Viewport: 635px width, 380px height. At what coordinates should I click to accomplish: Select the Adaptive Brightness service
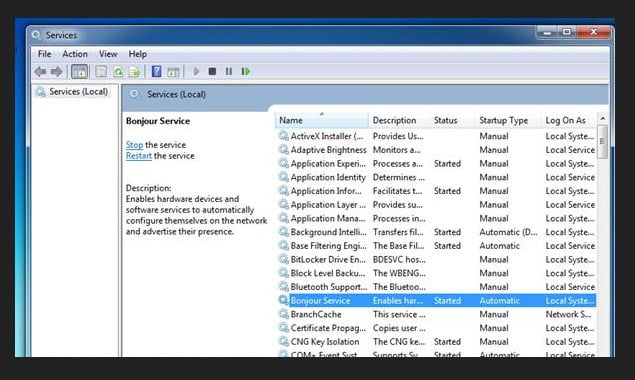pyautogui.click(x=436, y=150)
